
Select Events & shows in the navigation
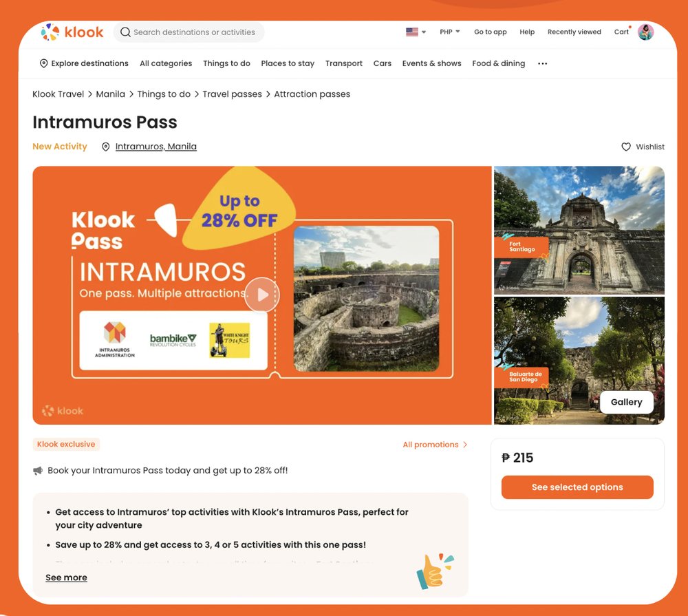tap(431, 63)
